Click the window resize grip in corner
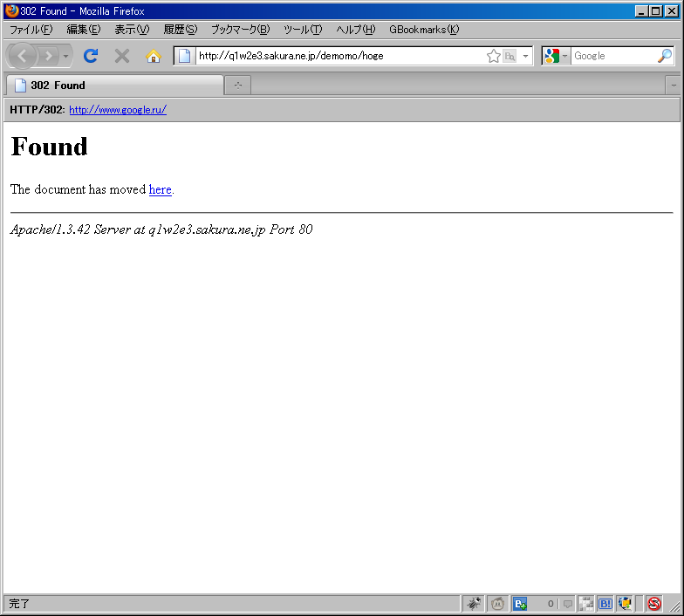This screenshot has height=616, width=684. coord(675,606)
